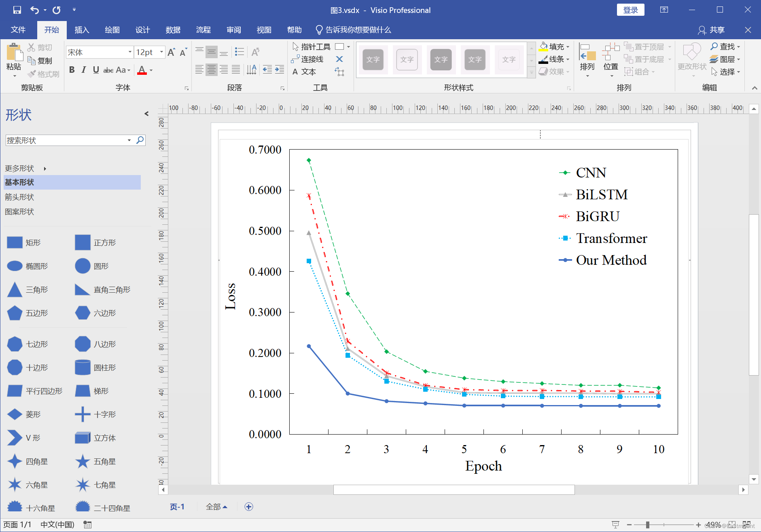Switch to the Design (设计) tab
This screenshot has width=761, height=532.
pos(142,30)
